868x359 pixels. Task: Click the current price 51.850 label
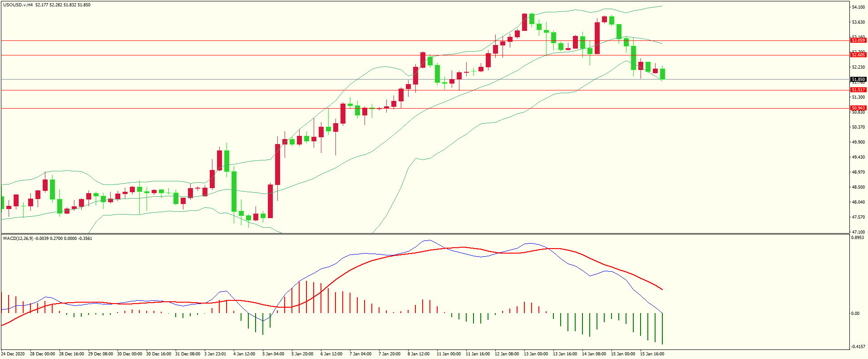pyautogui.click(x=858, y=80)
